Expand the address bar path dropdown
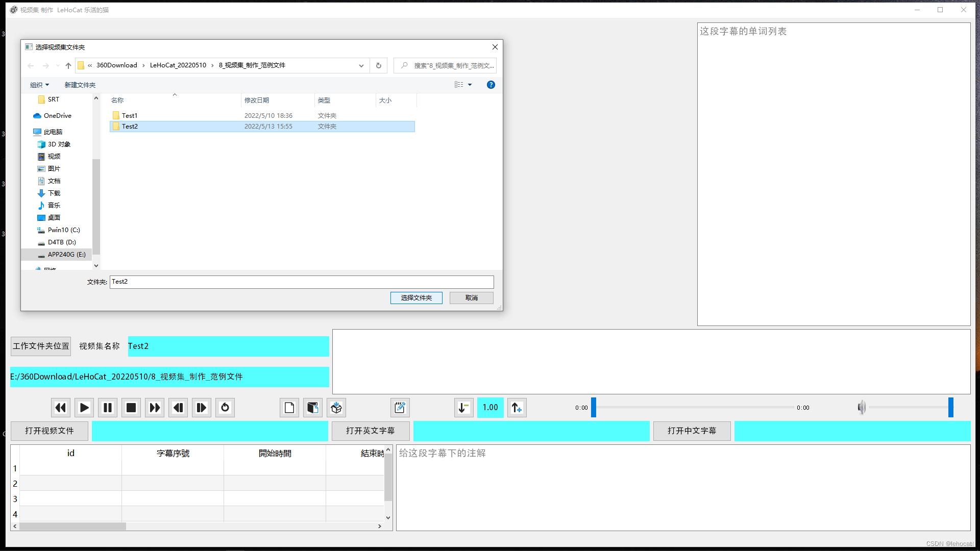This screenshot has width=980, height=551. 361,66
